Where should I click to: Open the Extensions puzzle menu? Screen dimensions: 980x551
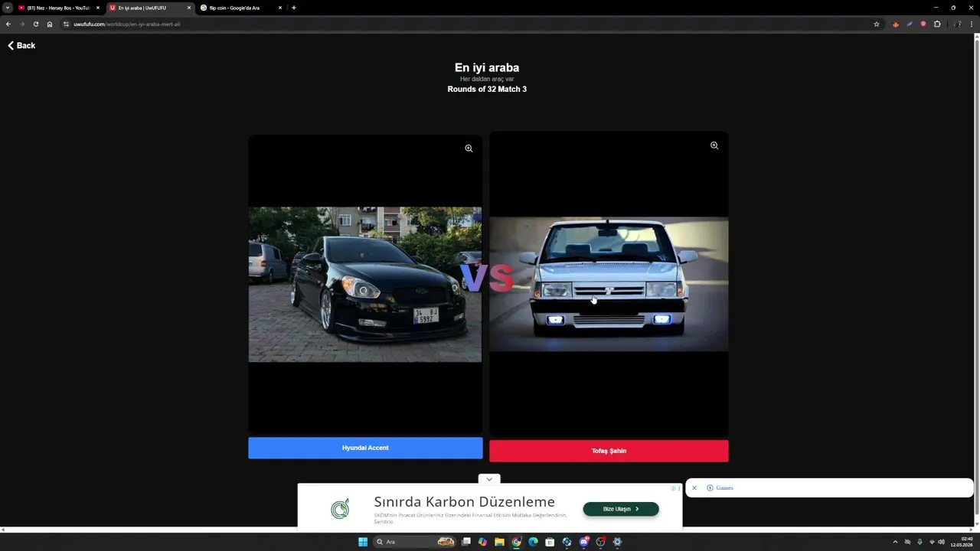[937, 24]
